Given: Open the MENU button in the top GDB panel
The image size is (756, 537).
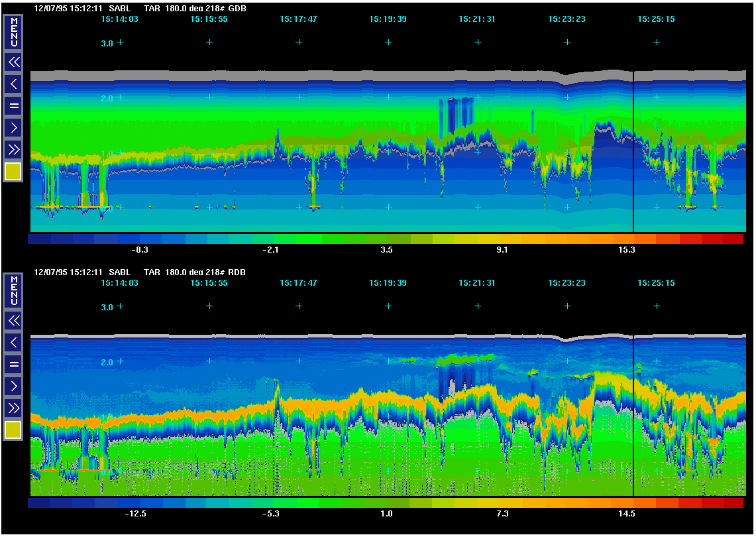Looking at the screenshot, I should [x=13, y=32].
